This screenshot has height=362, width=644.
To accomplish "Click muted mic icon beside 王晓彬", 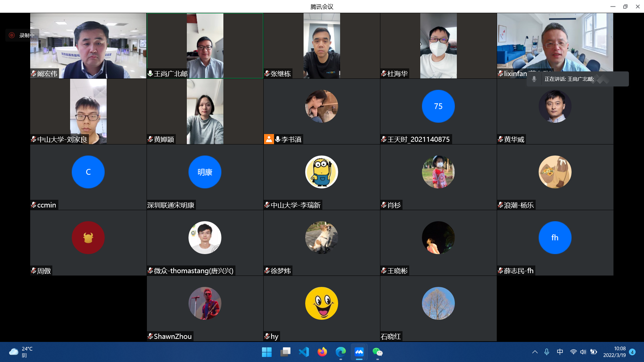I will [384, 270].
